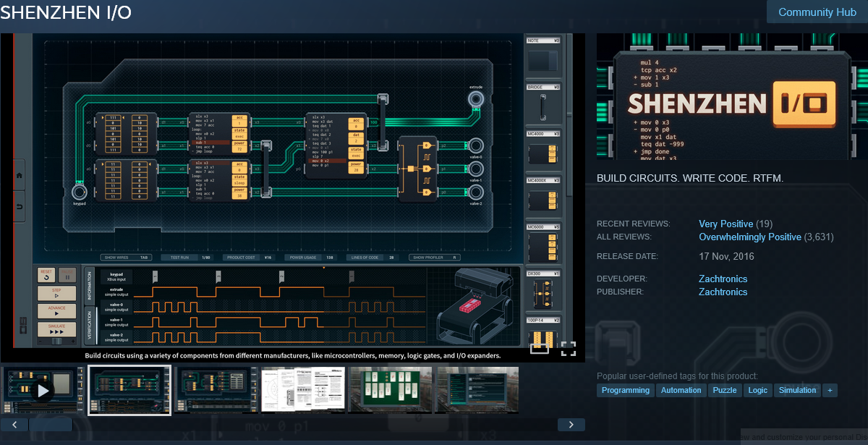Click the ALL REVIEWS label

(624, 237)
